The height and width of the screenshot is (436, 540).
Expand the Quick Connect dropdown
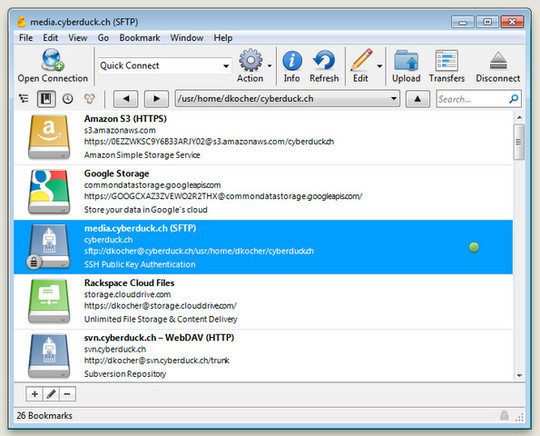226,66
